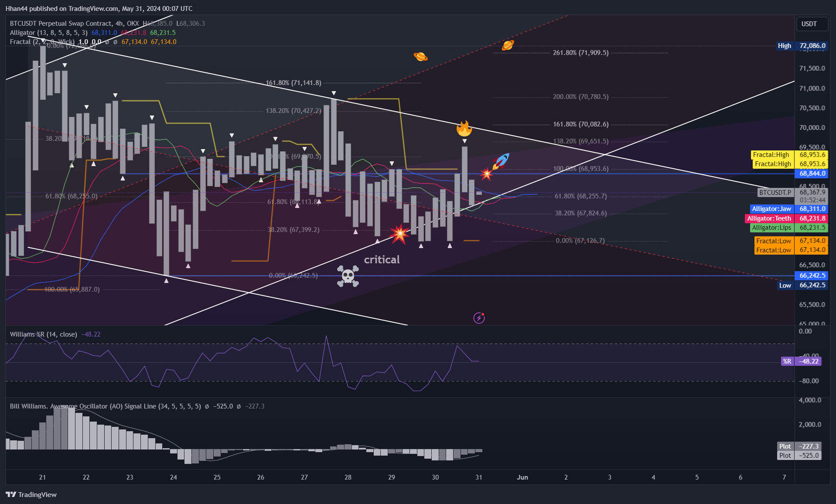Open the USDT currency selector
This screenshot has width=836, height=504.
click(812, 24)
